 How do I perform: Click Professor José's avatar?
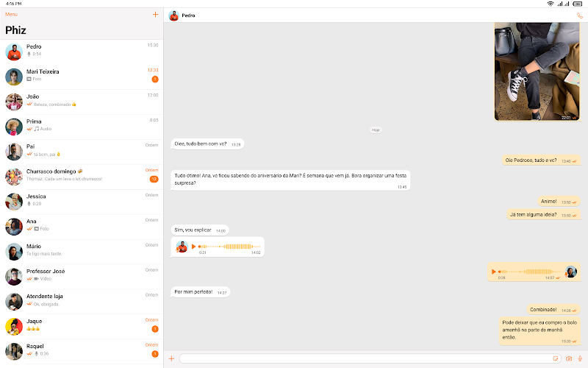click(x=14, y=277)
